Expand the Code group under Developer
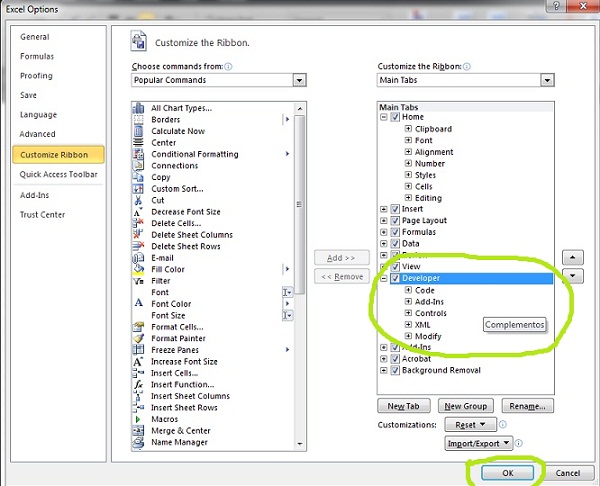This screenshot has width=600, height=486. pos(408,290)
